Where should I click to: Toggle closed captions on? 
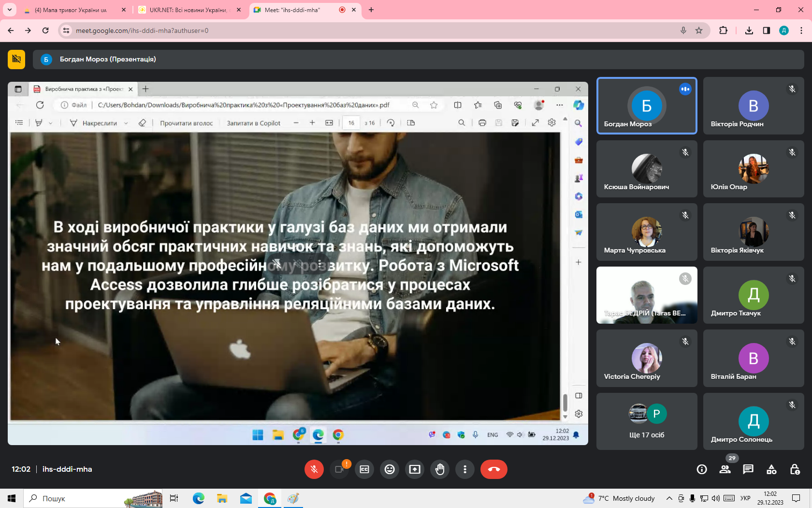click(x=364, y=469)
